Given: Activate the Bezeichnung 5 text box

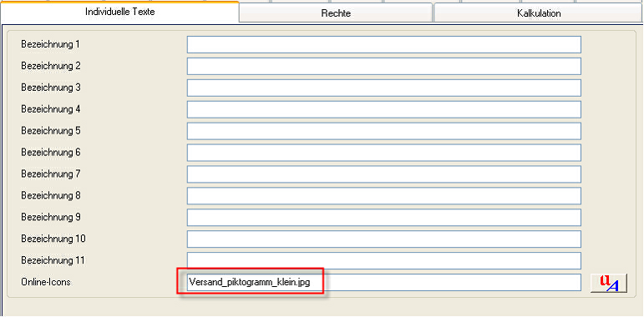Looking at the screenshot, I should (384, 131).
